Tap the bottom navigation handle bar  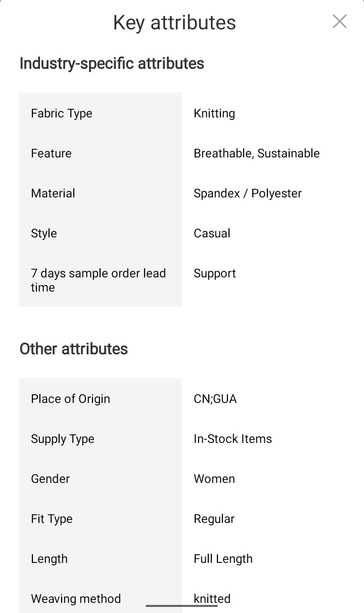coord(181,605)
